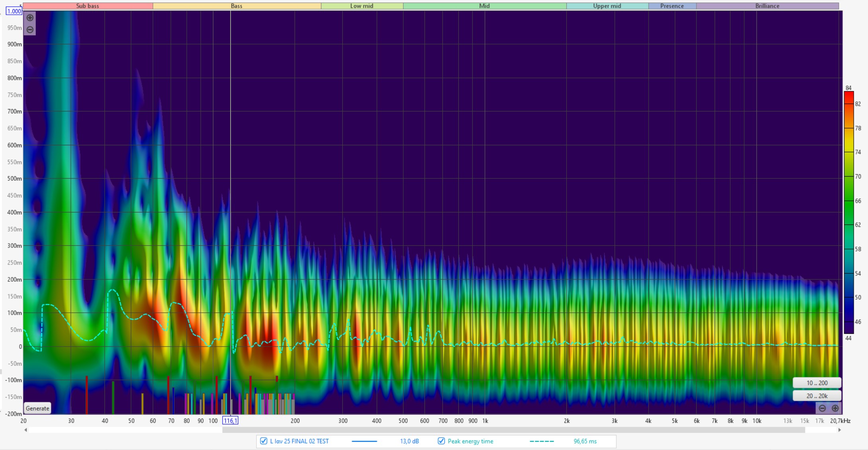
Task: Click the 1.000 time axis limit field
Action: (14, 11)
